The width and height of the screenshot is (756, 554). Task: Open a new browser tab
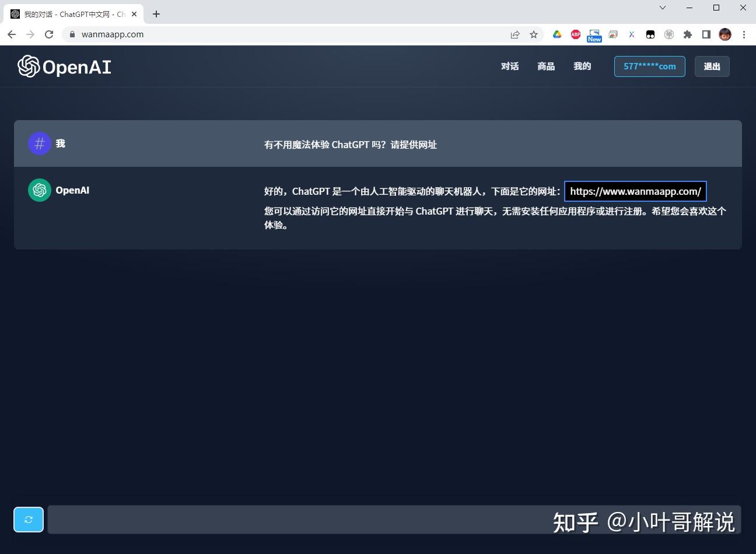[x=156, y=14]
